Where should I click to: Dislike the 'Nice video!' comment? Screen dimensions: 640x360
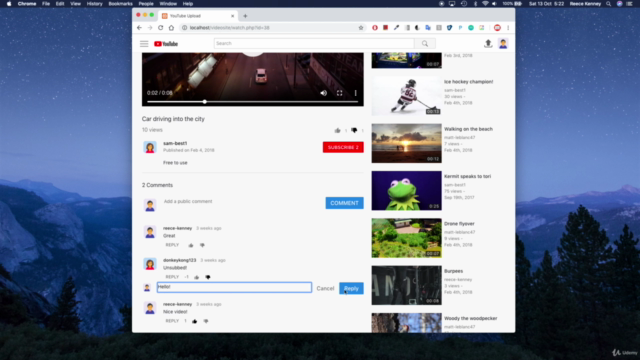point(206,321)
